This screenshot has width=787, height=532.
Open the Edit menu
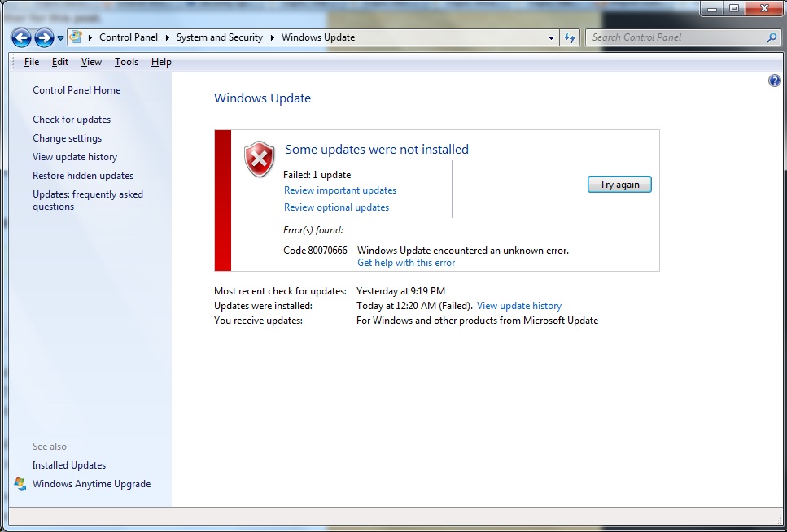click(59, 62)
